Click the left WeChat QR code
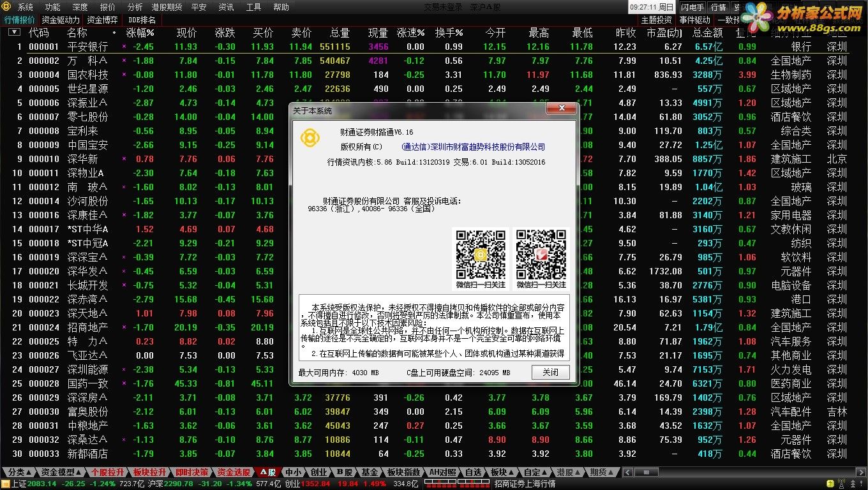 481,253
